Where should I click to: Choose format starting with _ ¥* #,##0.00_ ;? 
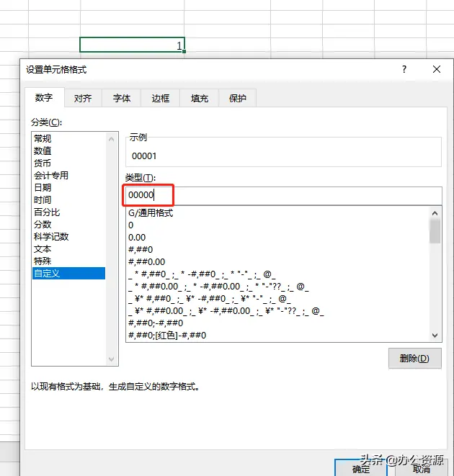tap(278, 311)
